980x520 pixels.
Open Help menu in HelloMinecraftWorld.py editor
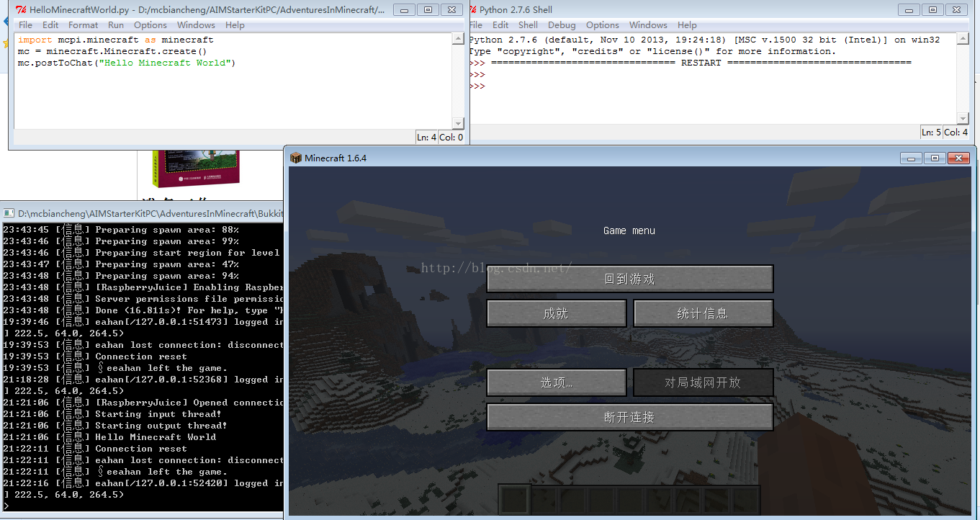tap(235, 24)
